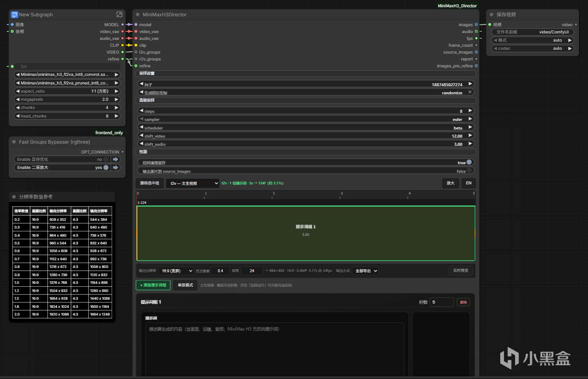Increase shift_video with its right arrow

point(470,135)
